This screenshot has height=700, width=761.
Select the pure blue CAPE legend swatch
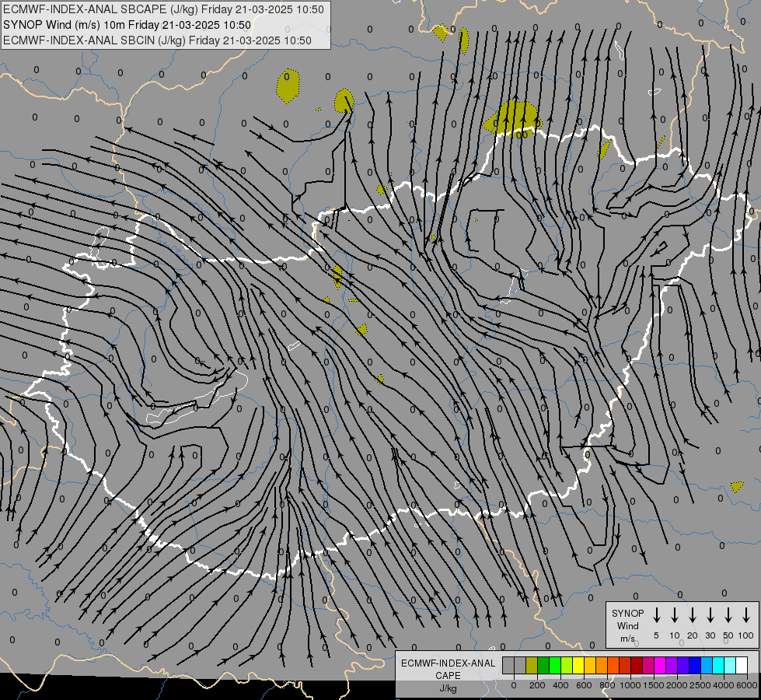[x=695, y=665]
